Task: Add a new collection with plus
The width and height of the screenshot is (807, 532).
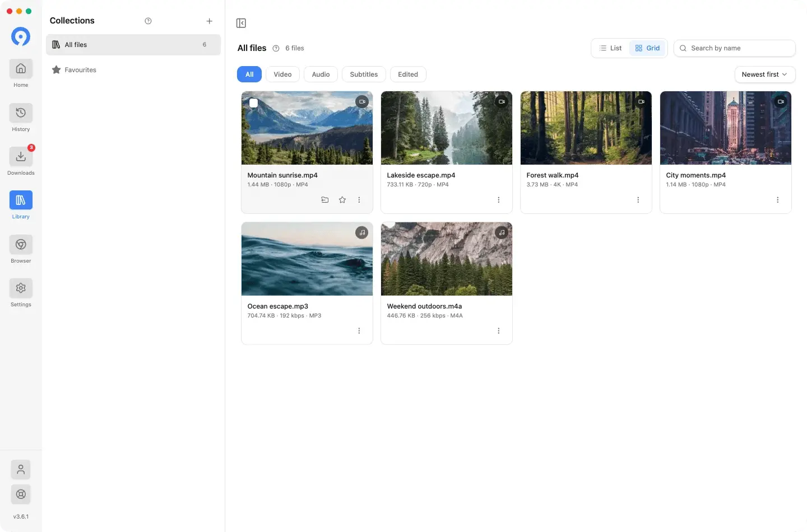Action: pos(209,21)
